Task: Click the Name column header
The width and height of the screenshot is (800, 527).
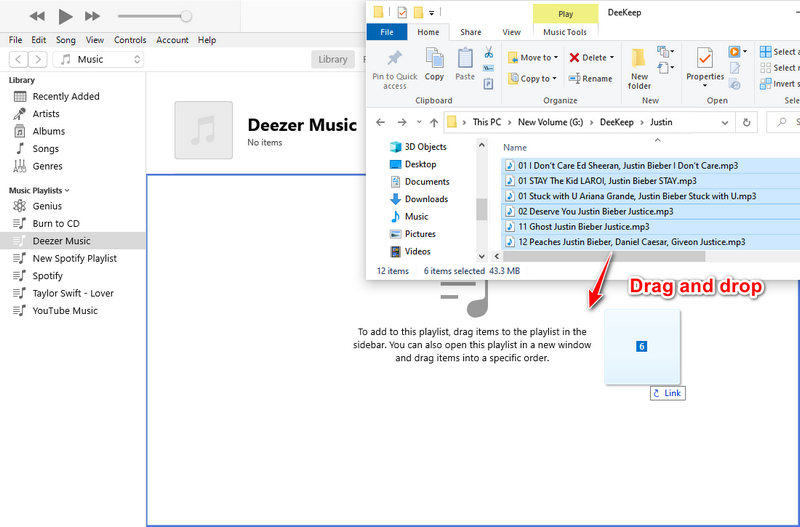Action: pos(515,147)
